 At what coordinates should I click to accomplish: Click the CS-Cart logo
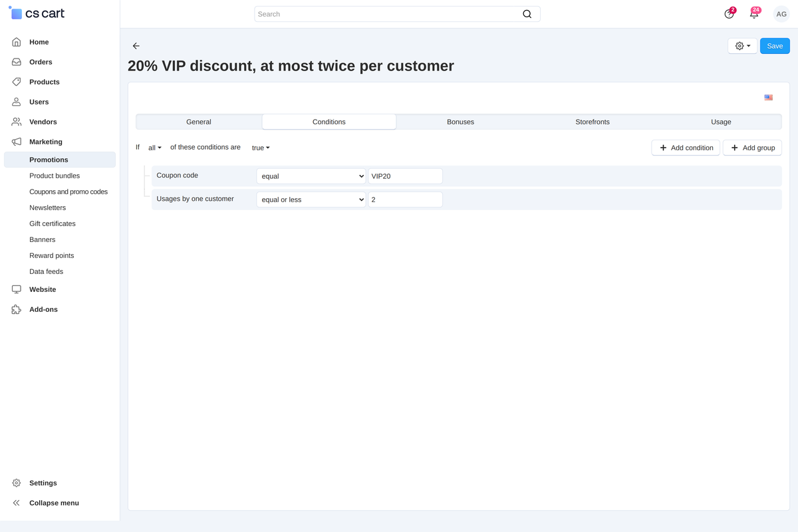coord(37,13)
